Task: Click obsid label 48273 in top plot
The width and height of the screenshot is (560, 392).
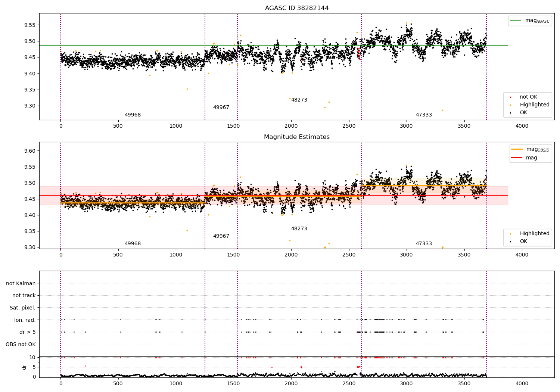Action: (x=299, y=100)
